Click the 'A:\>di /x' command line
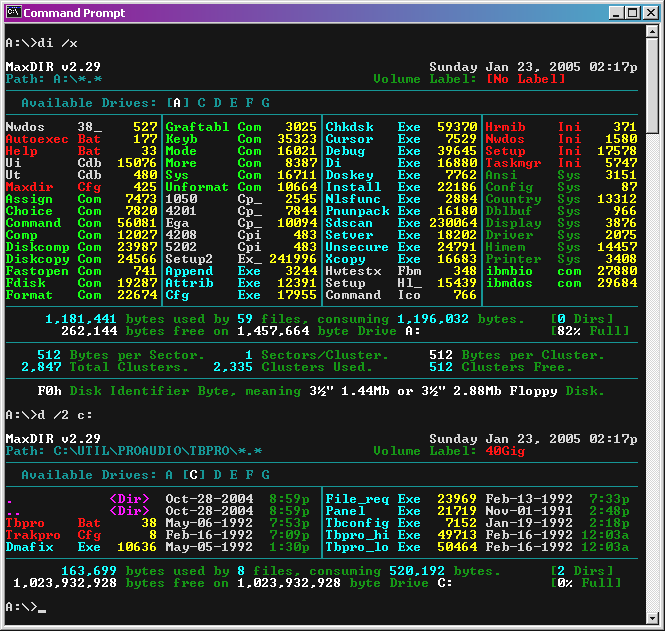The height and width of the screenshot is (631, 665). (x=42, y=43)
